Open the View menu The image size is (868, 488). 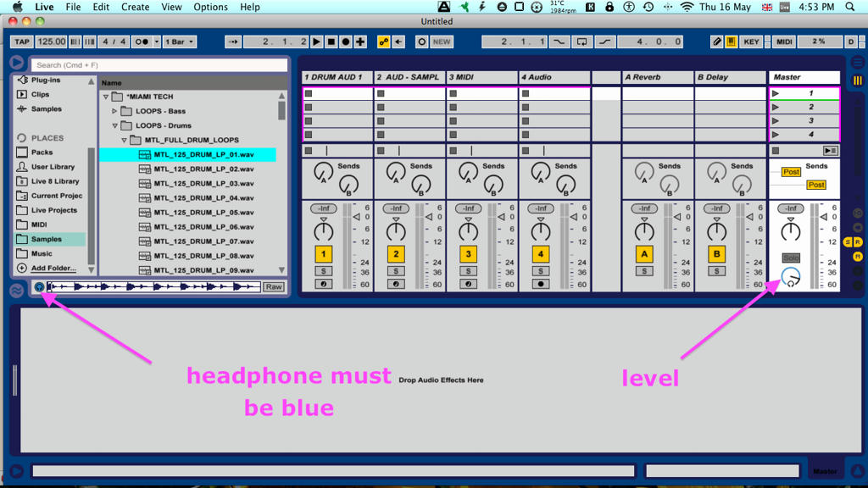pos(171,7)
